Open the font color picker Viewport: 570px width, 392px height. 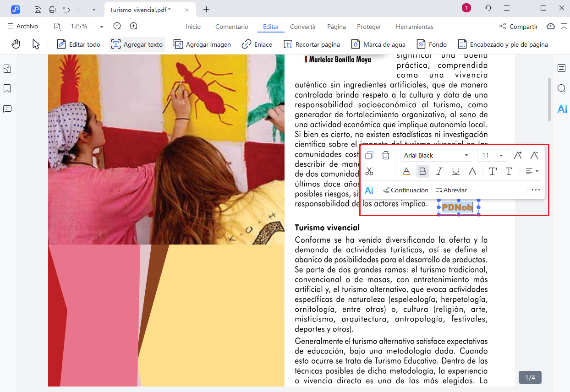tap(406, 171)
